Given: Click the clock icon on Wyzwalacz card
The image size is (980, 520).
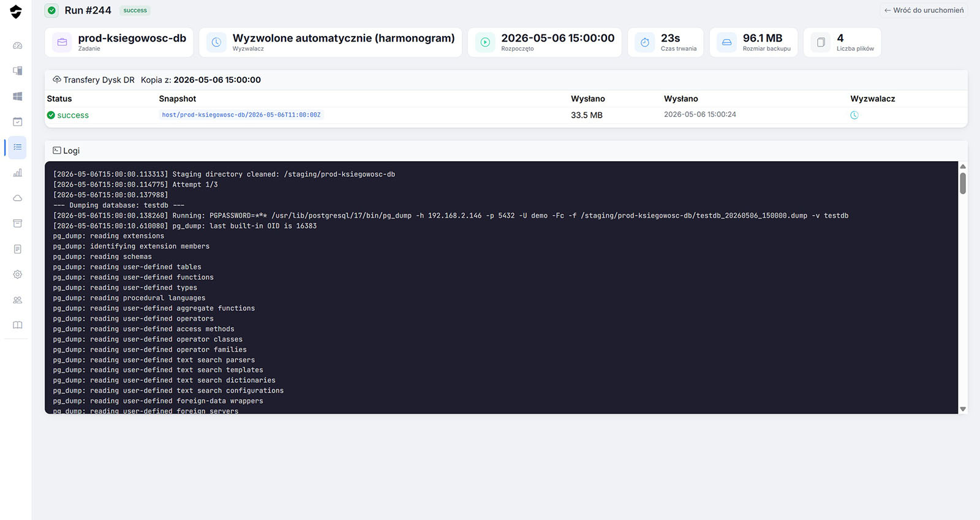Looking at the screenshot, I should click(x=216, y=42).
